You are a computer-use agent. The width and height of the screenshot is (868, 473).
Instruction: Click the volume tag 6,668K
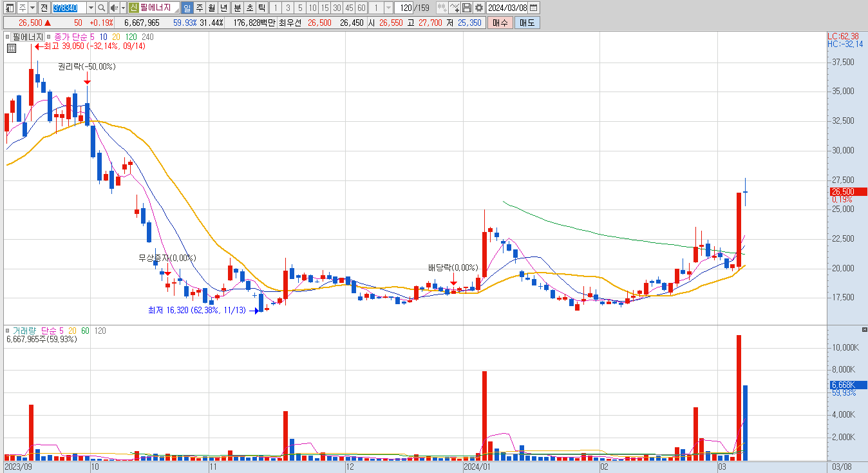pyautogui.click(x=847, y=385)
